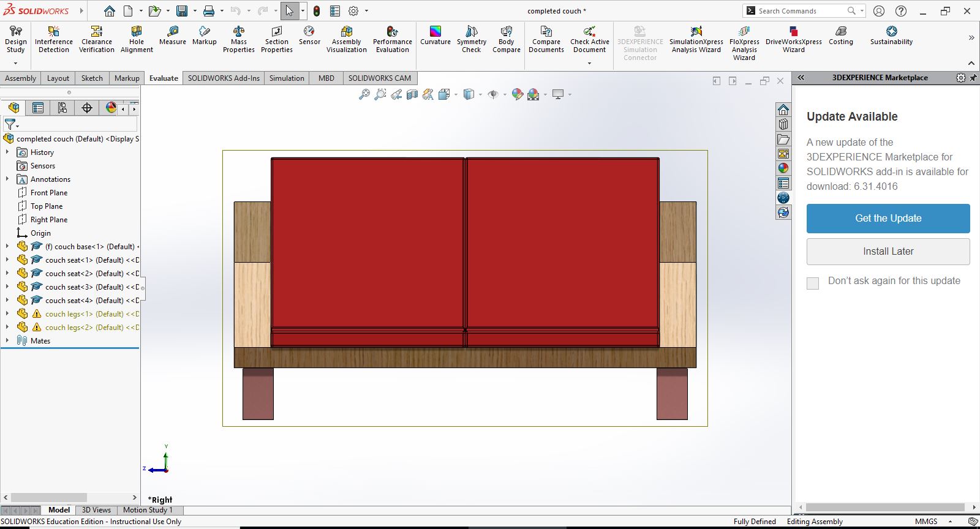
Task: Expand the Mates folder
Action: 7,340
